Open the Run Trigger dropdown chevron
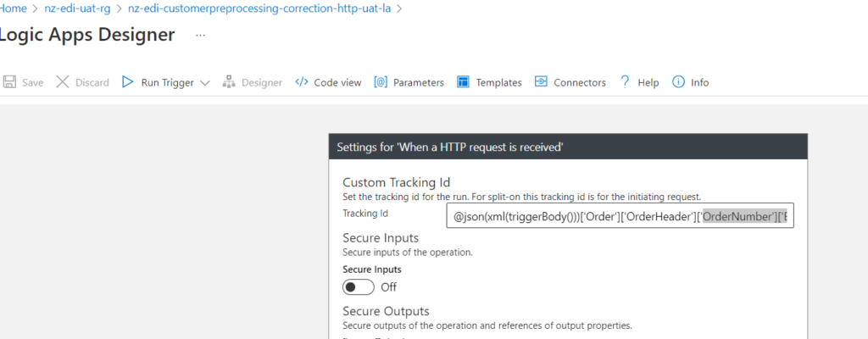 pos(205,83)
